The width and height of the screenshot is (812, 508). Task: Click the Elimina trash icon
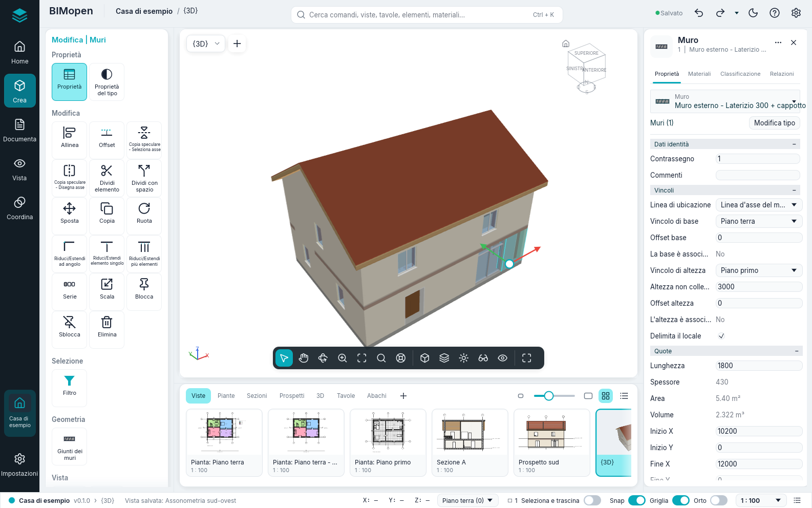coord(106,322)
